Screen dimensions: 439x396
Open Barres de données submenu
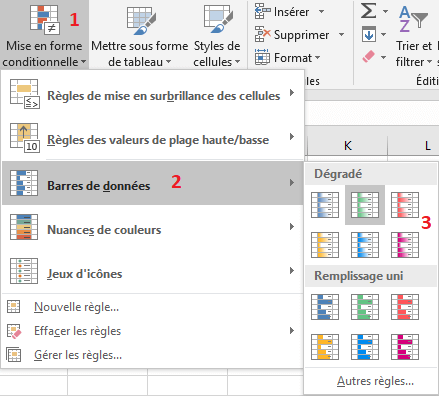[x=153, y=183]
